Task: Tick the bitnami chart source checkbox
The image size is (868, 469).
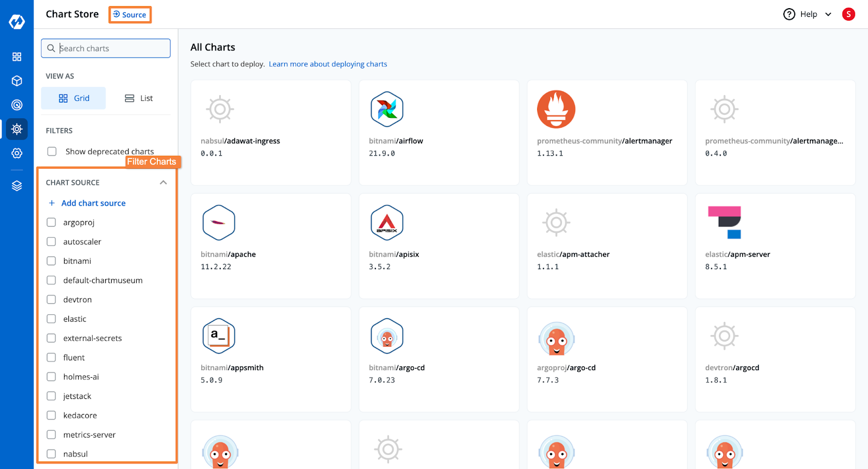Action: pos(52,261)
